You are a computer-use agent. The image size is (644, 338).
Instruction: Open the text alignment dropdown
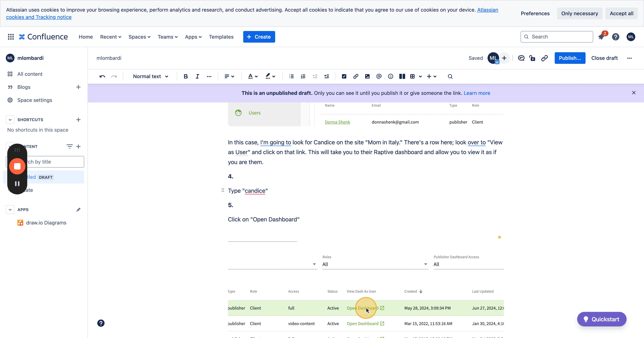point(229,77)
